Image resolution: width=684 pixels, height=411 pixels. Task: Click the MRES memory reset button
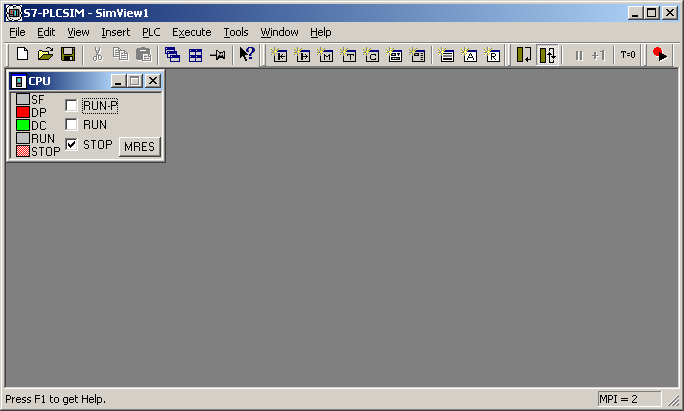click(140, 147)
